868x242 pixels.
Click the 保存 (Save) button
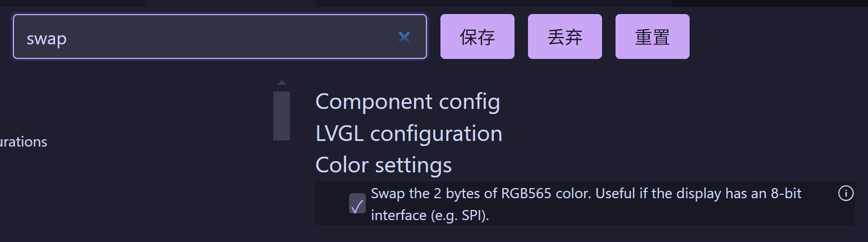click(477, 37)
